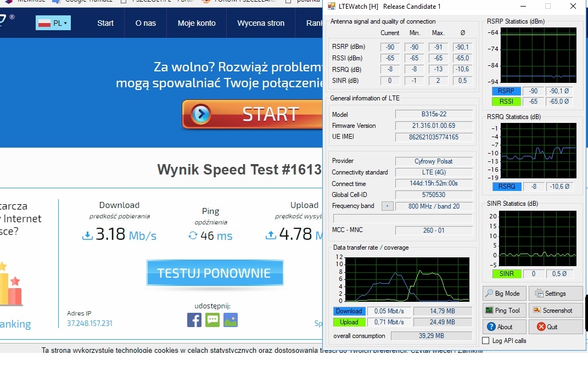Image resolution: width=588 pixels, height=377 pixels.
Task: Click the blue Download legend label
Action: [x=349, y=311]
